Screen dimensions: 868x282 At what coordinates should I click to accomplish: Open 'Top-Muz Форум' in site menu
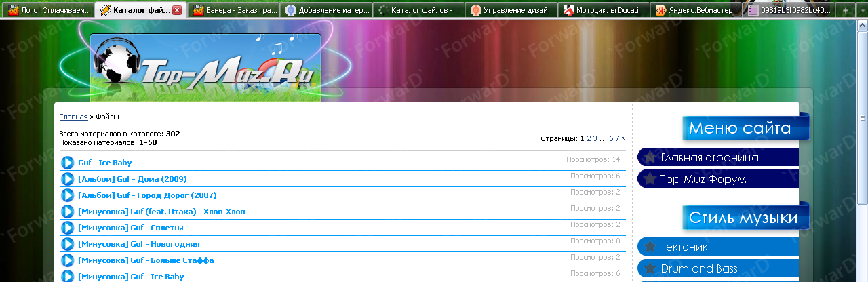tap(718, 179)
